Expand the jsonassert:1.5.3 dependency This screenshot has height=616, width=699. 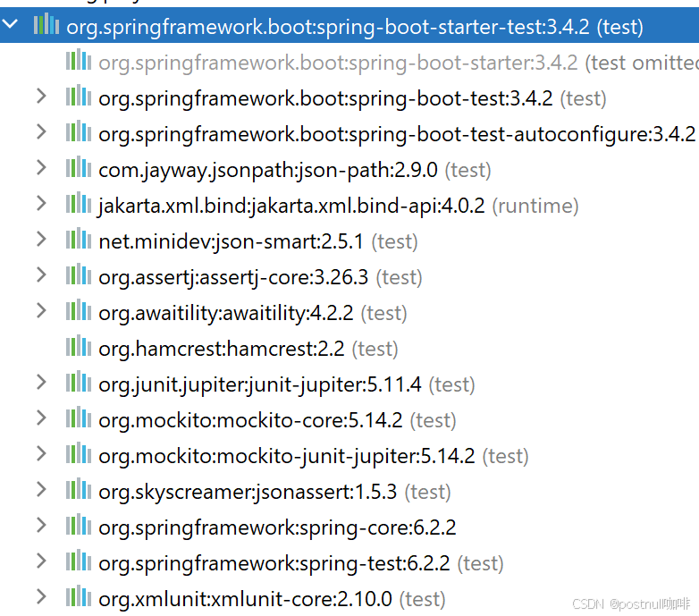[x=41, y=489]
